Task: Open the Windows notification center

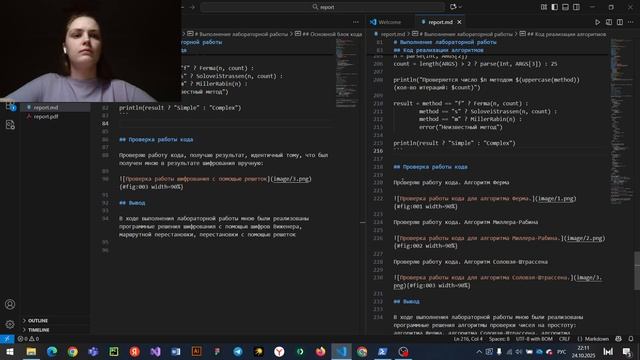Action: point(627,351)
